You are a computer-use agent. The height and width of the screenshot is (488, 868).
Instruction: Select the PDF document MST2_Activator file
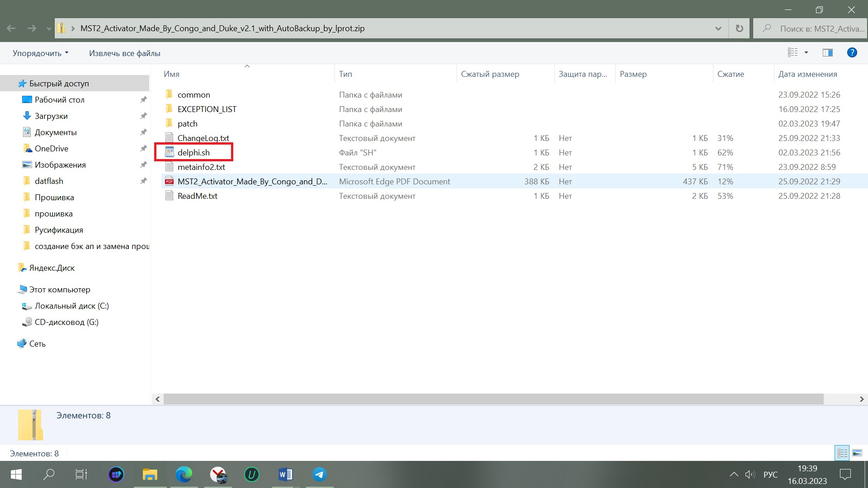(x=252, y=181)
